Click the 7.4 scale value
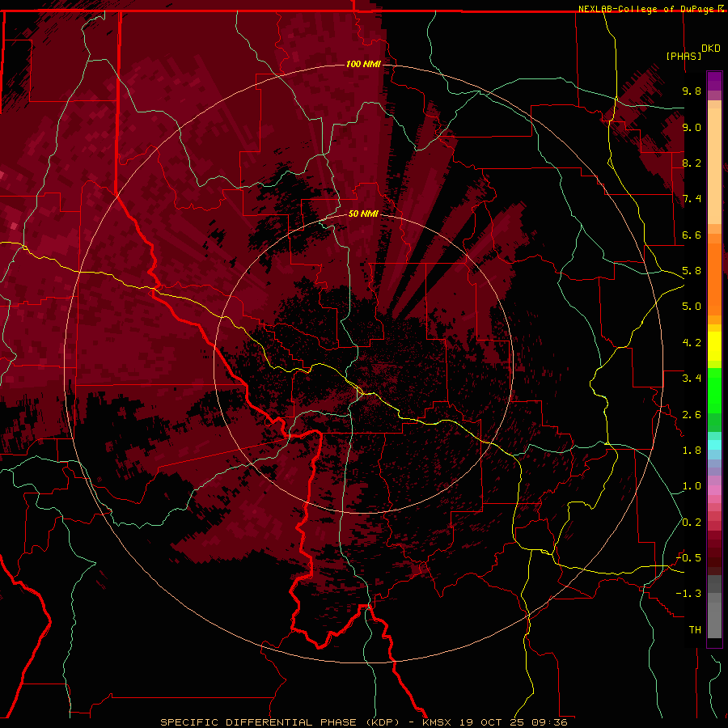 tap(692, 199)
